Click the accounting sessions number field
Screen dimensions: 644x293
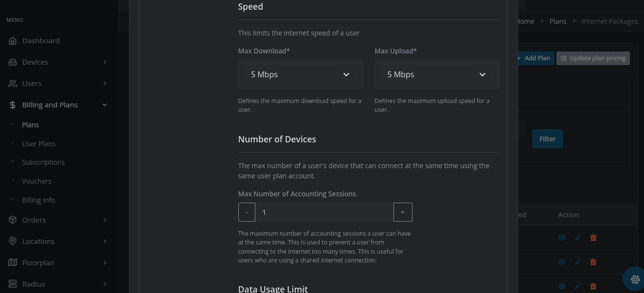(323, 212)
